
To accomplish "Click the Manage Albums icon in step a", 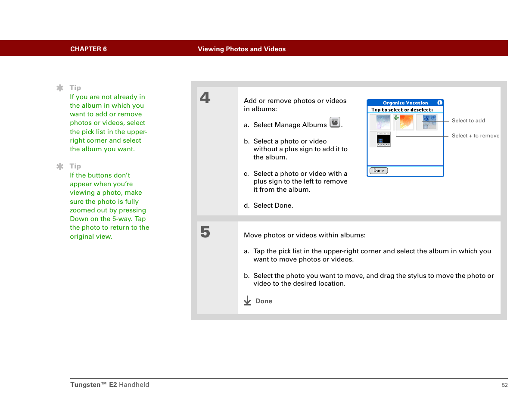I will pyautogui.click(x=335, y=122).
